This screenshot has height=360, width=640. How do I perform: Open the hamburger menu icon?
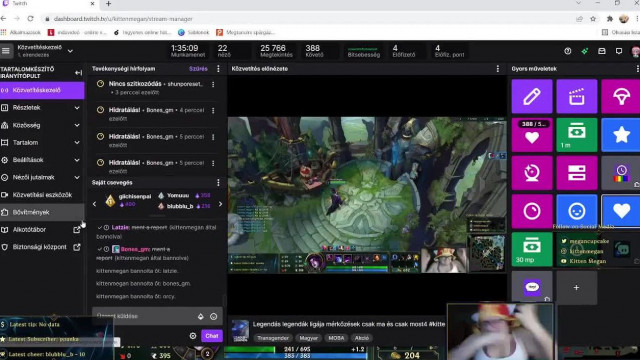[6, 51]
